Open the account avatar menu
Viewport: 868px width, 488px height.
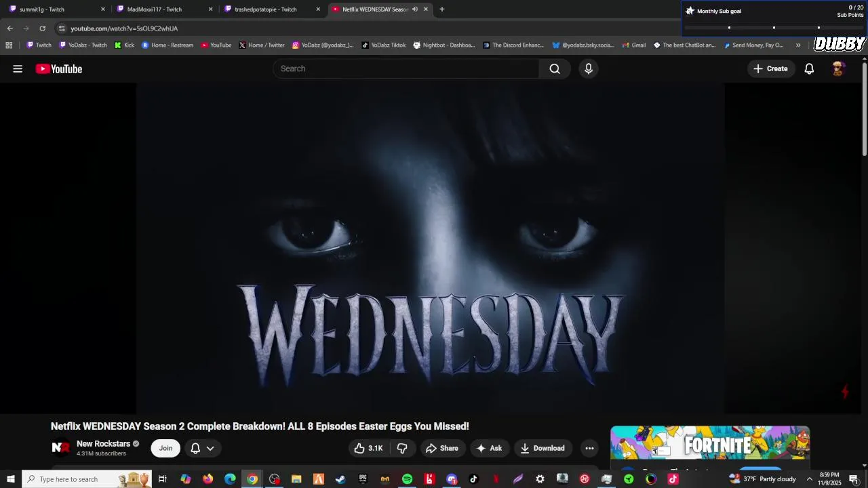[x=838, y=68]
